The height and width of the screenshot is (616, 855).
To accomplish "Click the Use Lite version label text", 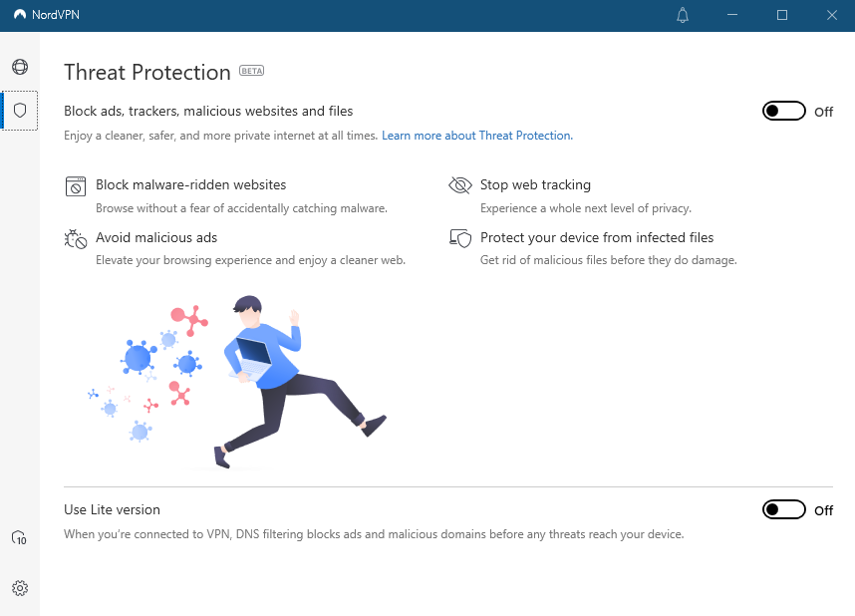I will tap(111, 509).
